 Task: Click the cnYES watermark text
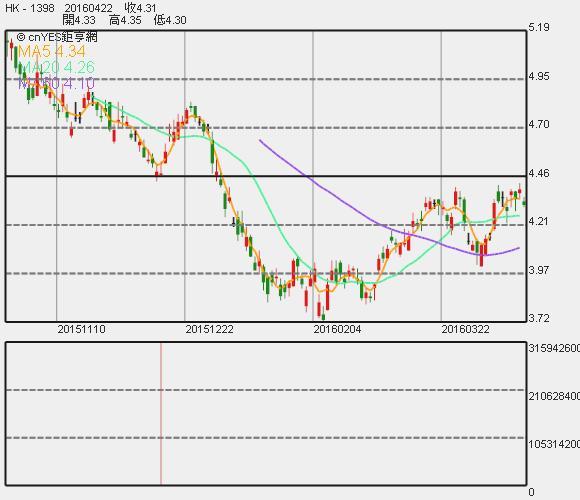57,37
